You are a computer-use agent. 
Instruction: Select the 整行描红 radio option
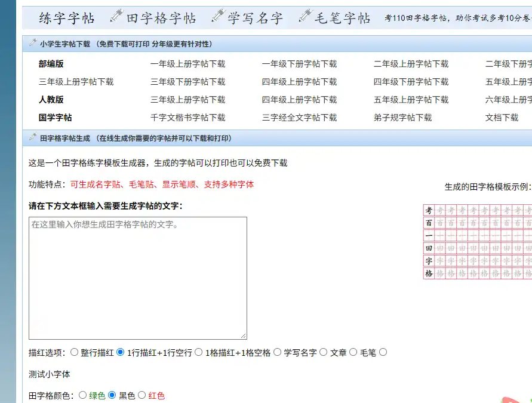click(x=74, y=352)
